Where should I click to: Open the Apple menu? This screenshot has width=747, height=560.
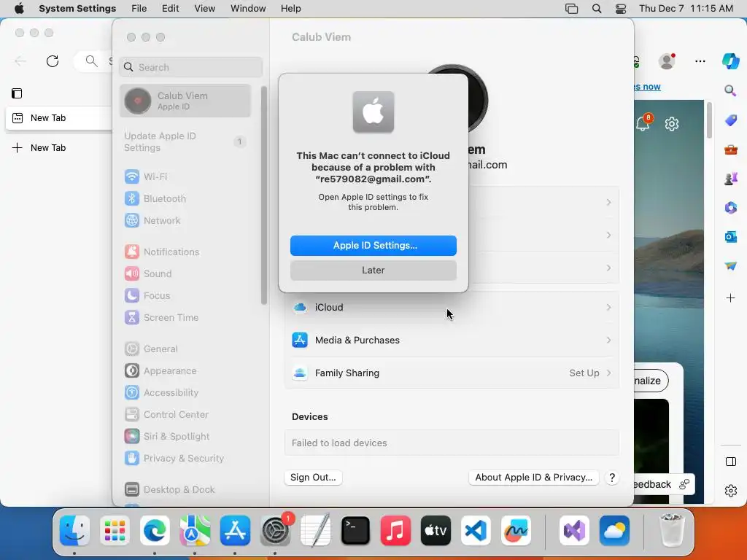click(19, 9)
